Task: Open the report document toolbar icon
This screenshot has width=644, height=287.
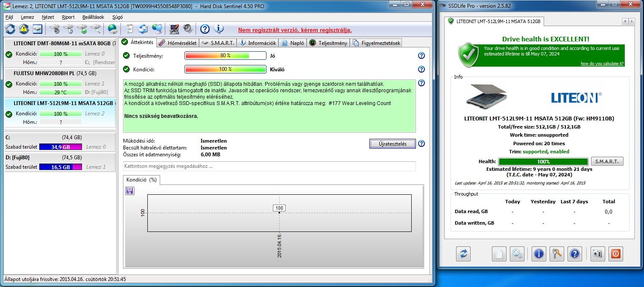Action: pos(130,29)
